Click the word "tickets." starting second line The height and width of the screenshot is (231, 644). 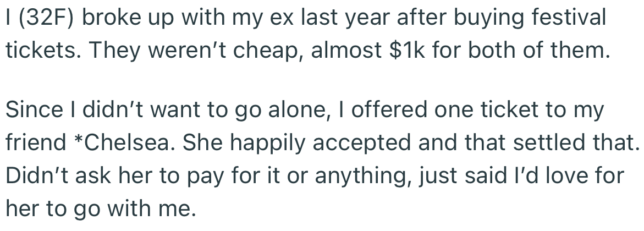click(x=44, y=51)
